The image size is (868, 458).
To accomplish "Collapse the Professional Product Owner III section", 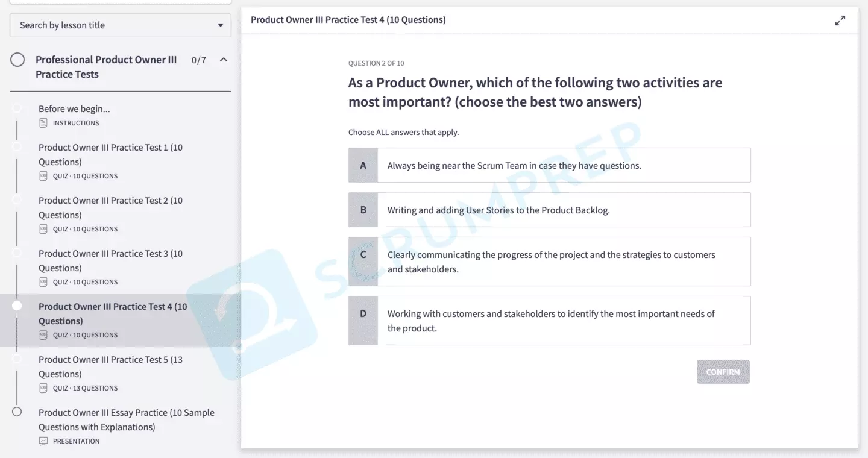I will pos(223,60).
